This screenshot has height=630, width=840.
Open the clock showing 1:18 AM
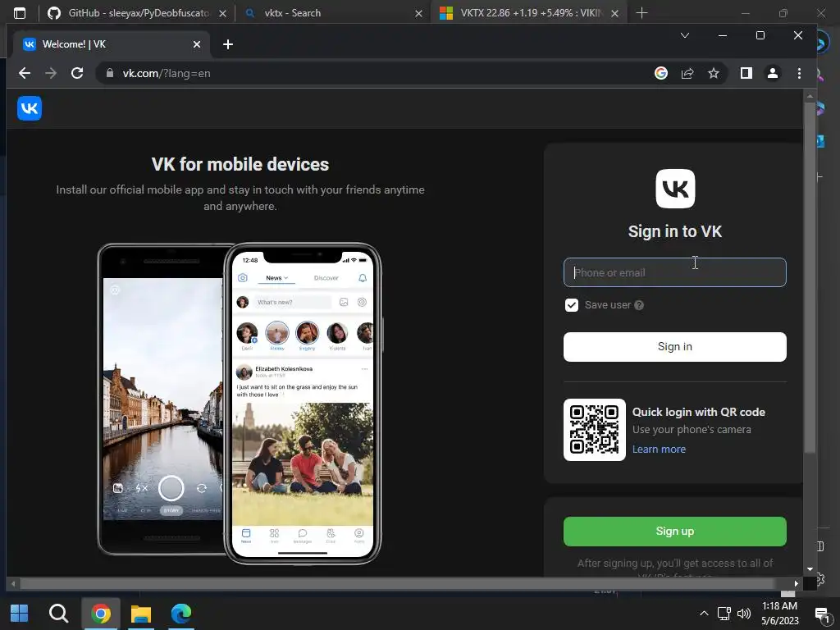(x=779, y=614)
